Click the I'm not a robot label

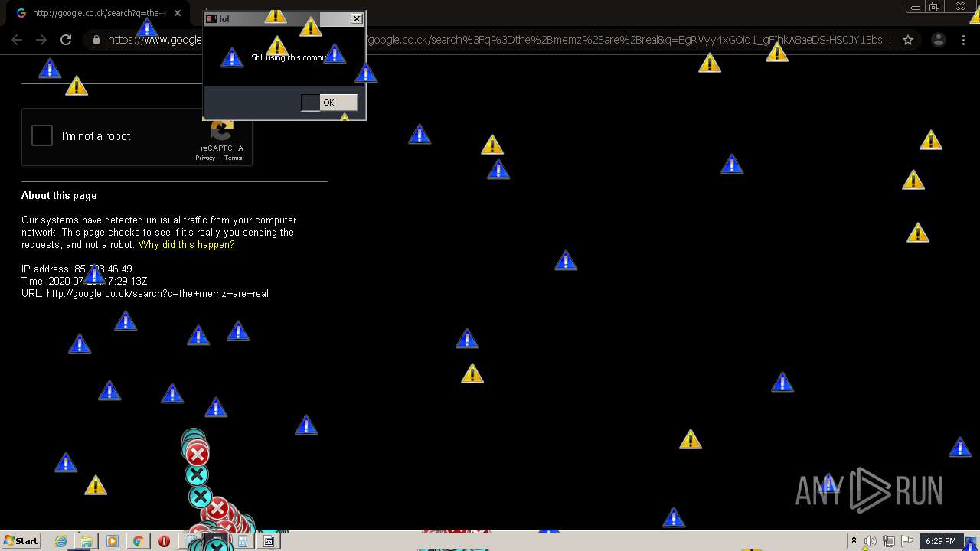(96, 136)
